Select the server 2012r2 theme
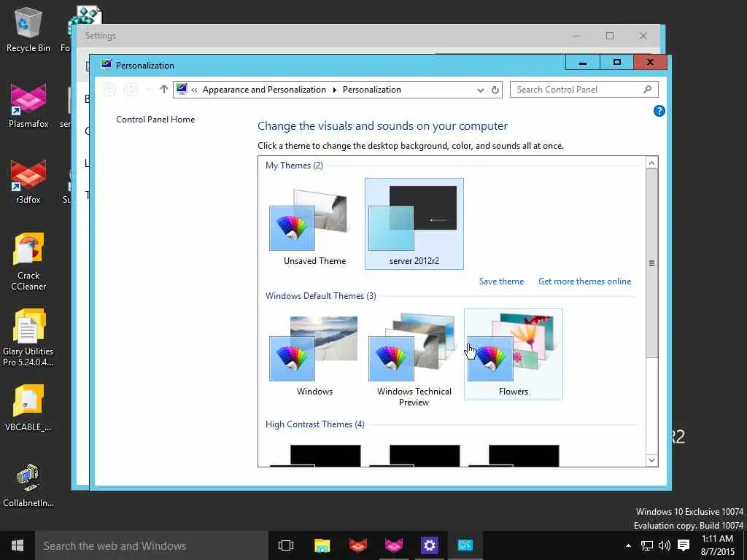Image resolution: width=747 pixels, height=560 pixels. pyautogui.click(x=414, y=224)
